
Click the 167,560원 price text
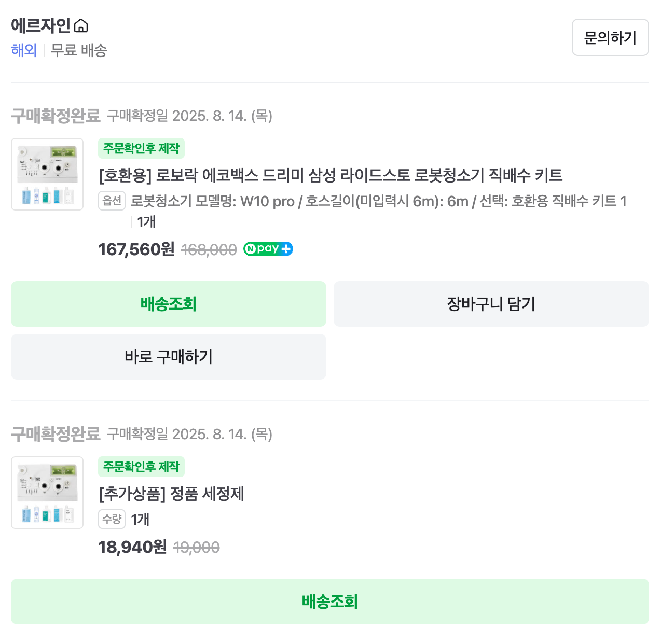pyautogui.click(x=136, y=249)
